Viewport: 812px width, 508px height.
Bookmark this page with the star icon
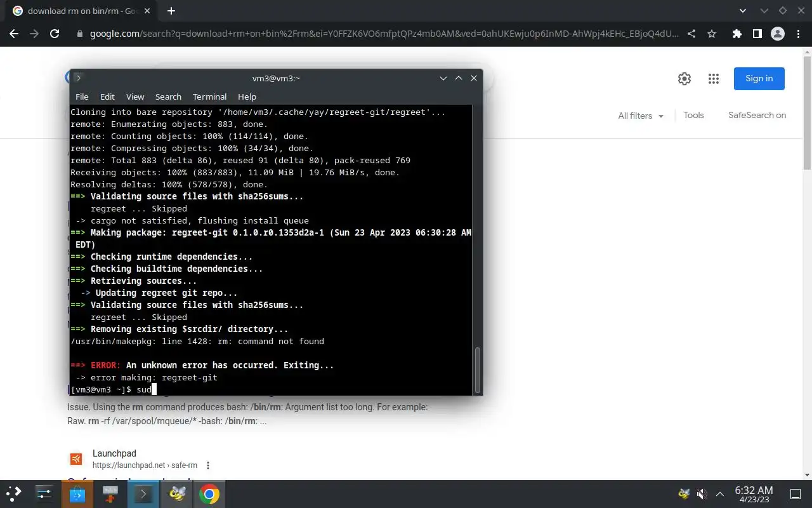[x=712, y=34]
